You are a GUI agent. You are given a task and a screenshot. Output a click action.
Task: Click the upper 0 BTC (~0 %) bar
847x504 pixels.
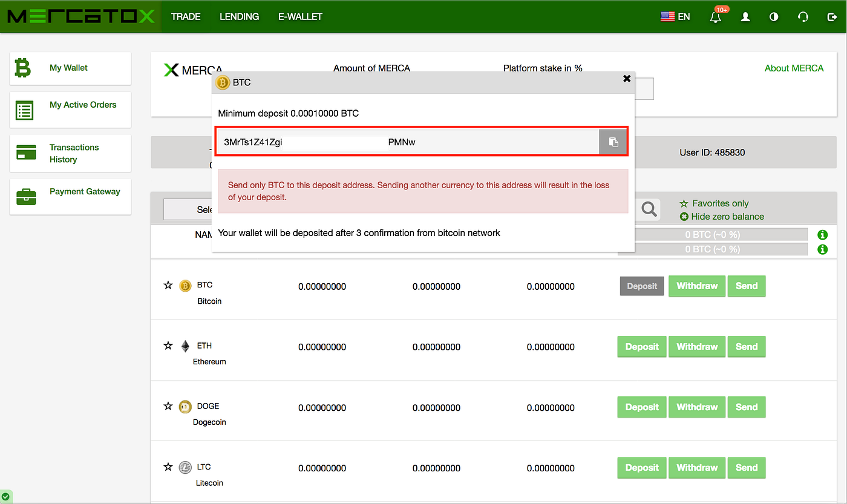coord(713,234)
